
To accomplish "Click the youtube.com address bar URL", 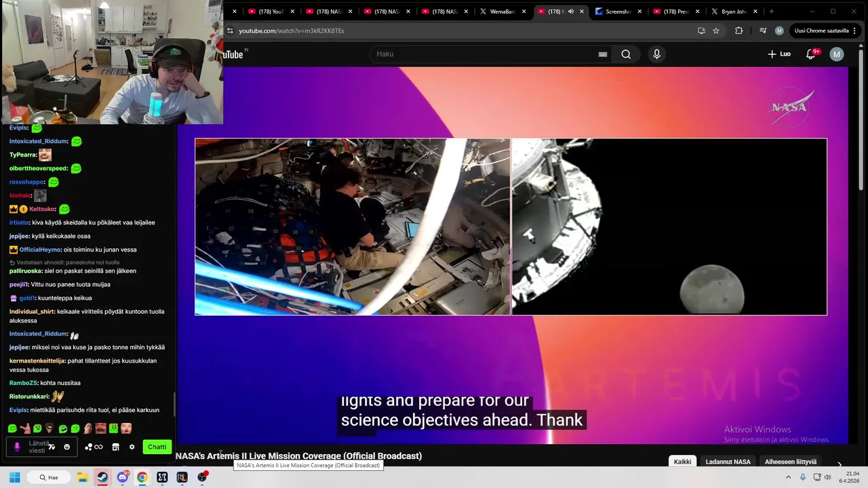I will coord(292,30).
